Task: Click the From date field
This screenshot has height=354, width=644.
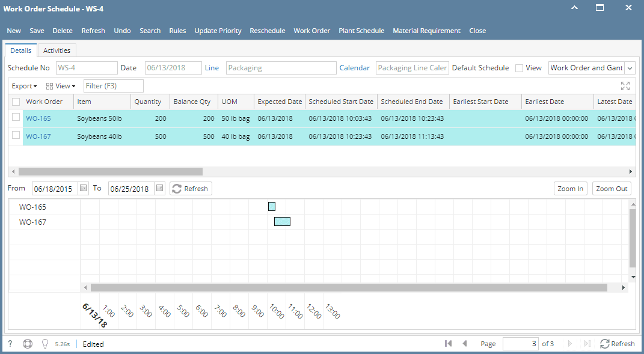Action: pyautogui.click(x=55, y=189)
